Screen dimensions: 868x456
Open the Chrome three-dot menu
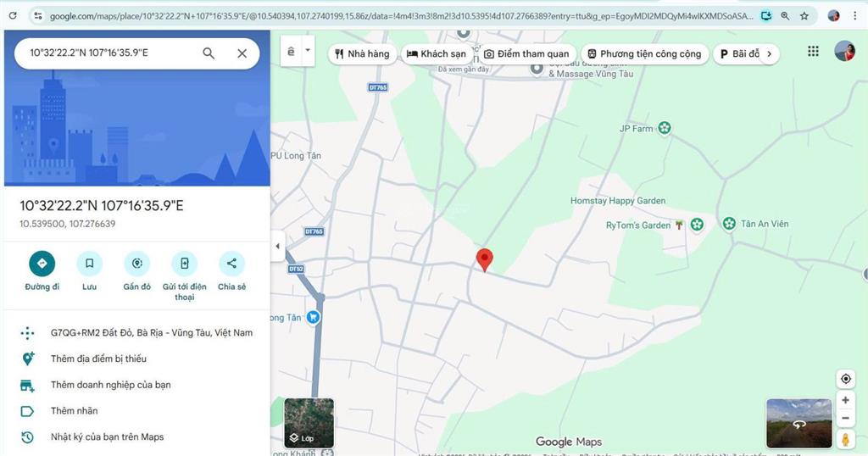point(854,16)
